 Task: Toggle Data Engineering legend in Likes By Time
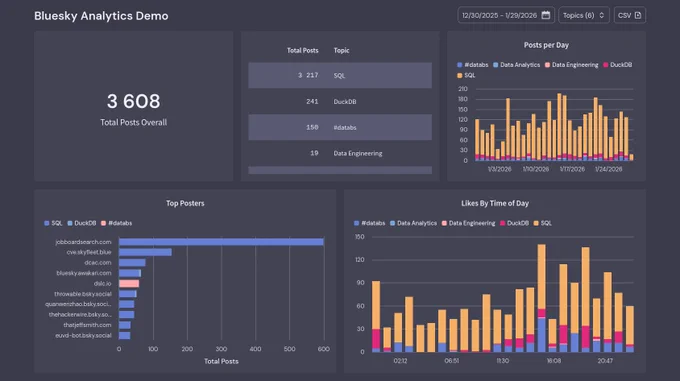click(x=468, y=223)
